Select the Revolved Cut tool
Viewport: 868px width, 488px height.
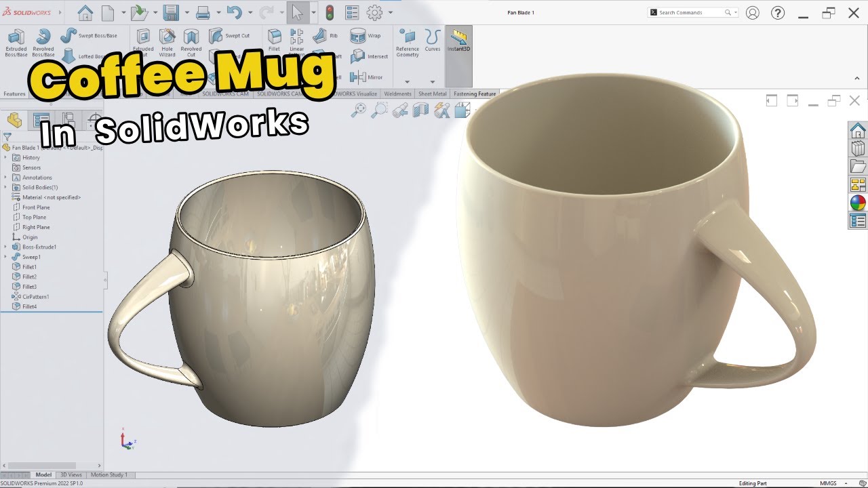click(x=191, y=43)
